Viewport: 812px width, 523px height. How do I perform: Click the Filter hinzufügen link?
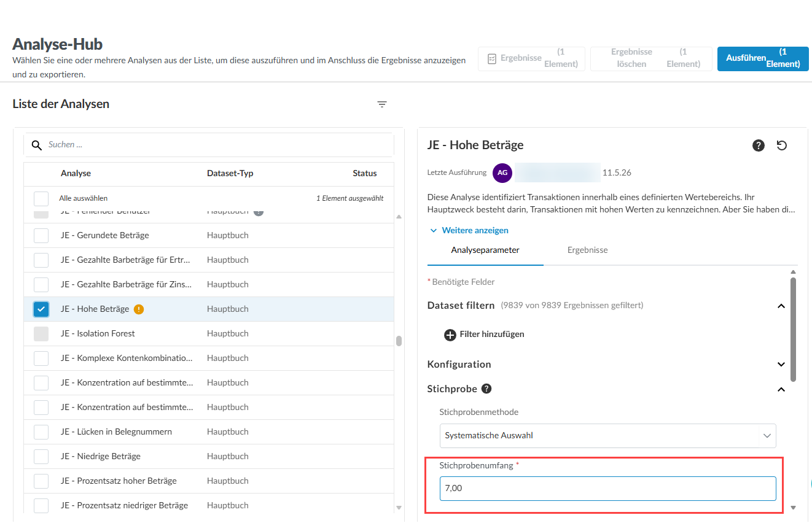(x=492, y=335)
